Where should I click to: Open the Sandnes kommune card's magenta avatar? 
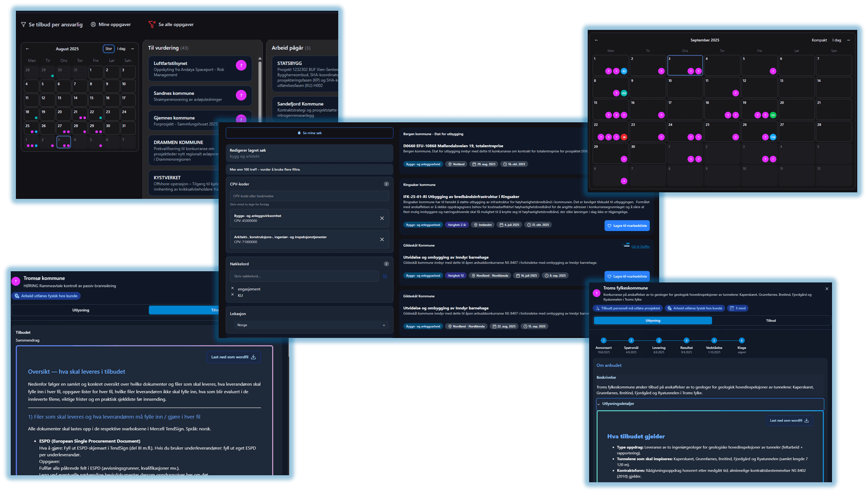(241, 96)
